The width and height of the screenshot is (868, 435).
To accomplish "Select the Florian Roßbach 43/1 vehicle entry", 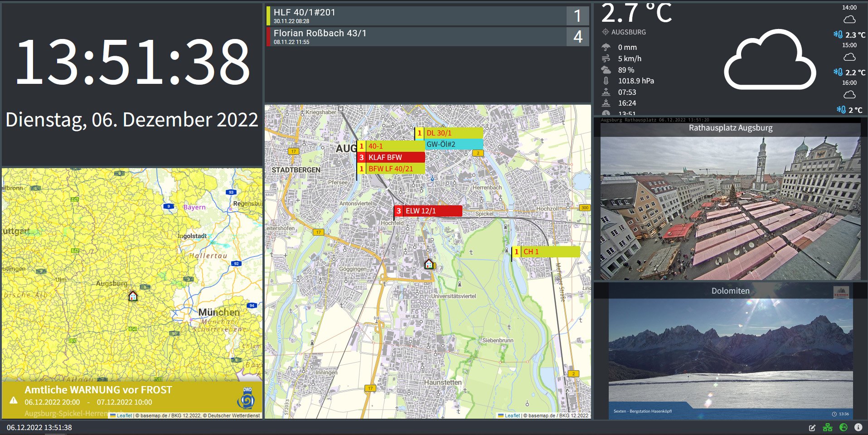I will point(416,37).
